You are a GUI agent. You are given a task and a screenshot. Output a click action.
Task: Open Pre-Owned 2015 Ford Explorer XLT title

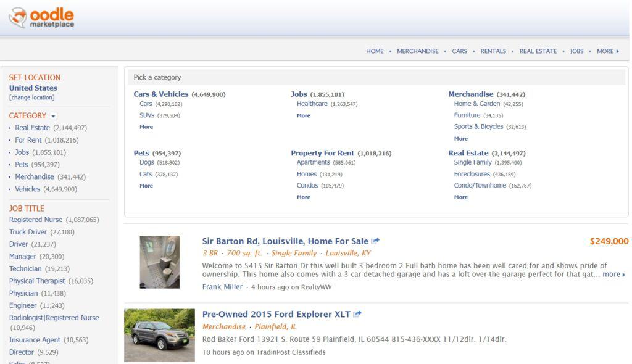(276, 314)
